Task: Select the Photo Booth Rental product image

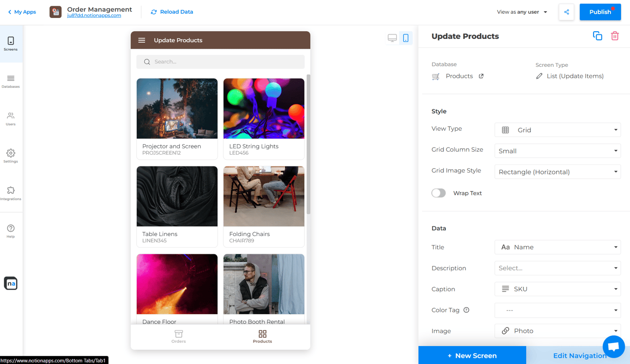Action: click(x=264, y=284)
